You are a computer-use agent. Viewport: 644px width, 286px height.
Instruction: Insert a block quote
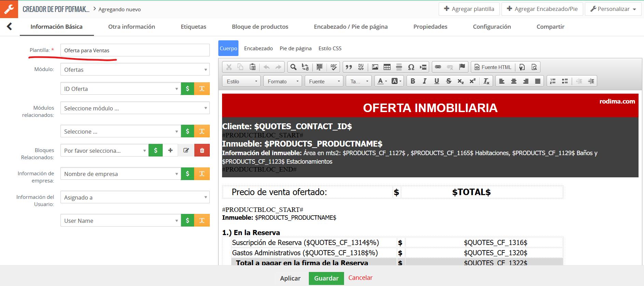coord(348,67)
